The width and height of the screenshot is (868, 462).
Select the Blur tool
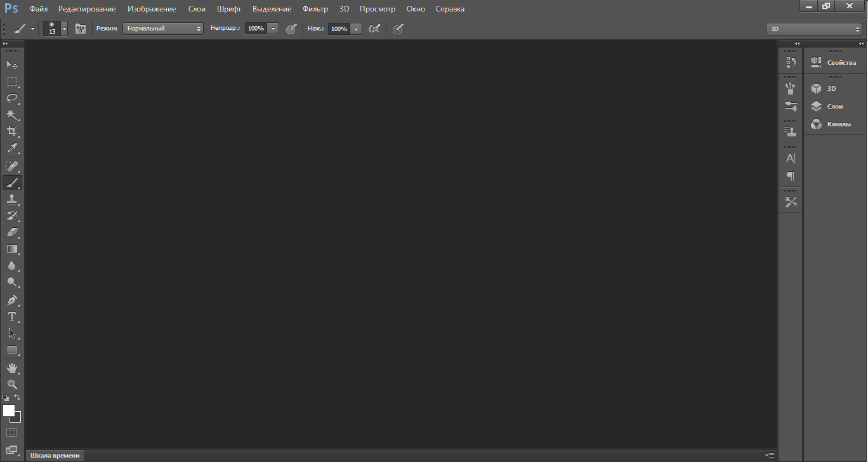tap(12, 265)
